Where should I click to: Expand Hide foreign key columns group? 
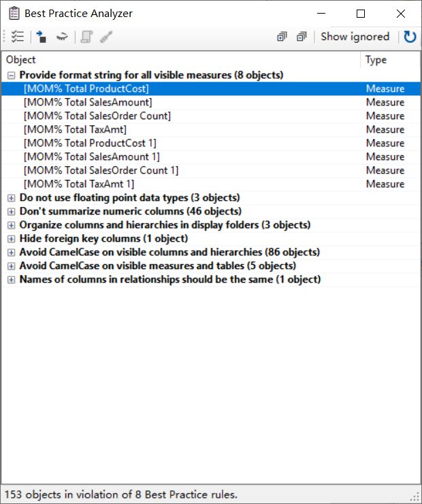[12, 239]
